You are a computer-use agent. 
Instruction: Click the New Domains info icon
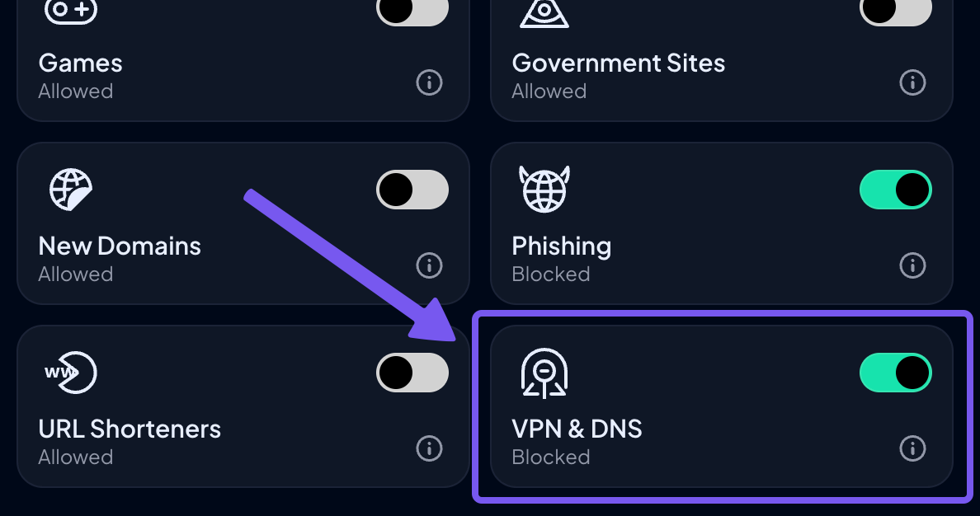tap(429, 265)
